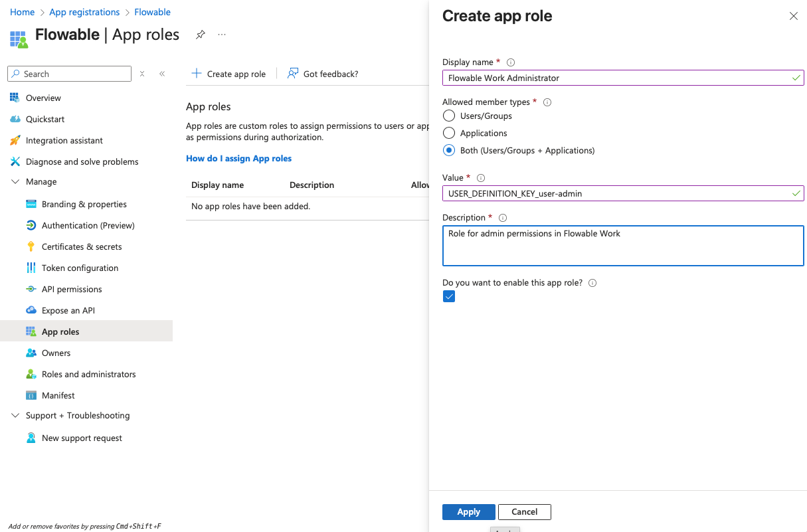Click the Value input field
The height and width of the screenshot is (532, 807).
point(618,193)
